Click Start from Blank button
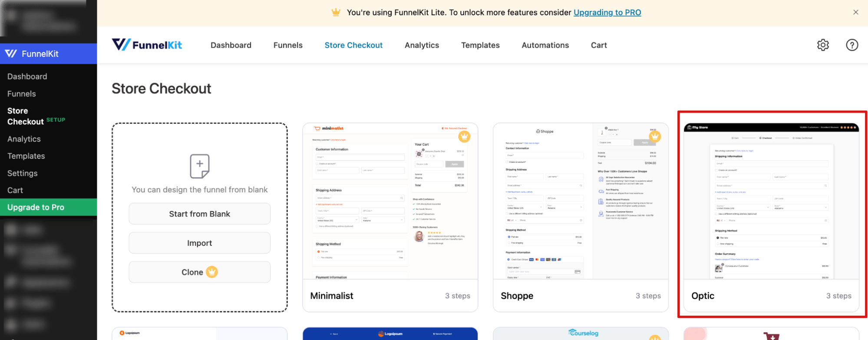868x340 pixels. [x=200, y=214]
